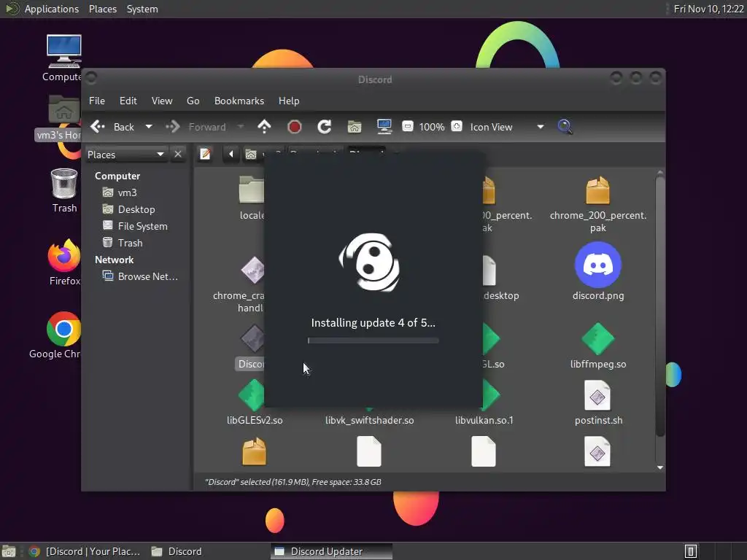
Task: Reload the current folder
Action: click(x=325, y=127)
